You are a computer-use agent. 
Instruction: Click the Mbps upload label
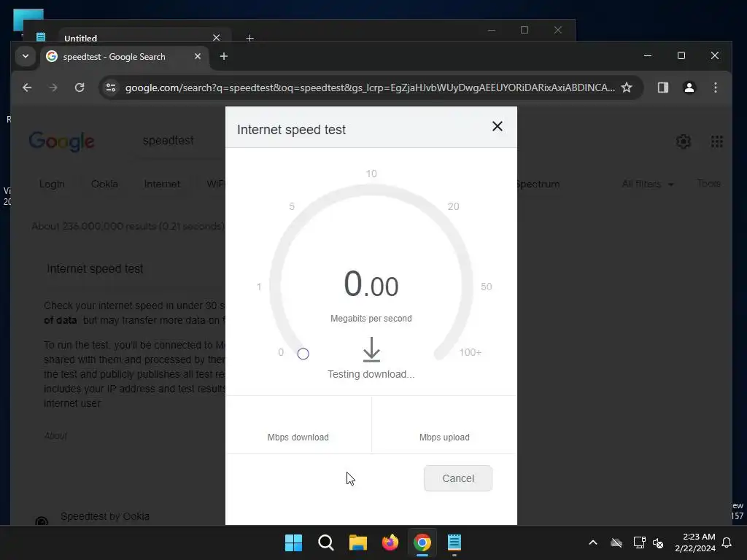(444, 437)
